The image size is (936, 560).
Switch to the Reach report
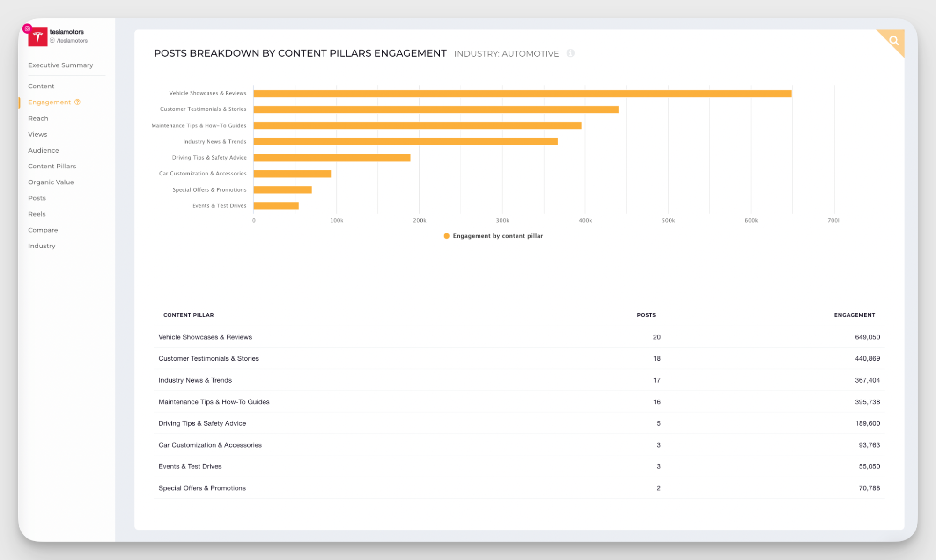click(38, 118)
